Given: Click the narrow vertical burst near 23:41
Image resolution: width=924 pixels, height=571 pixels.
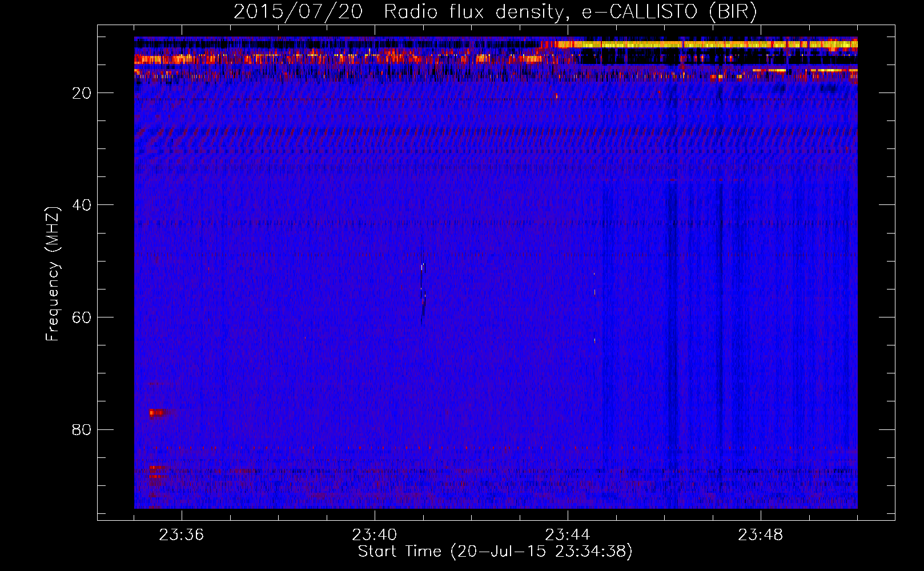Looking at the screenshot, I should 423,294.
